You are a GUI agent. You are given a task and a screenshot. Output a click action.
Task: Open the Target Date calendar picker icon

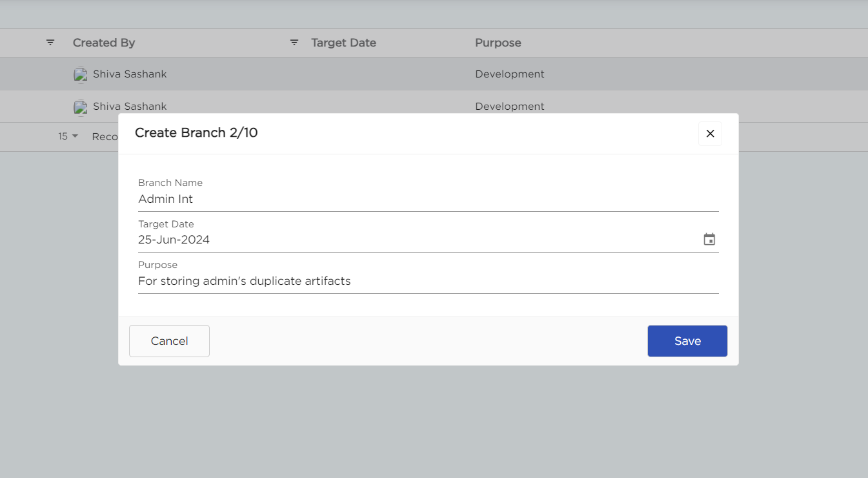click(709, 240)
